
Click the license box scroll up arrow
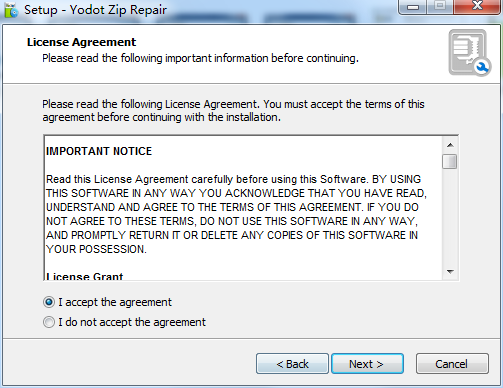pyautogui.click(x=450, y=145)
